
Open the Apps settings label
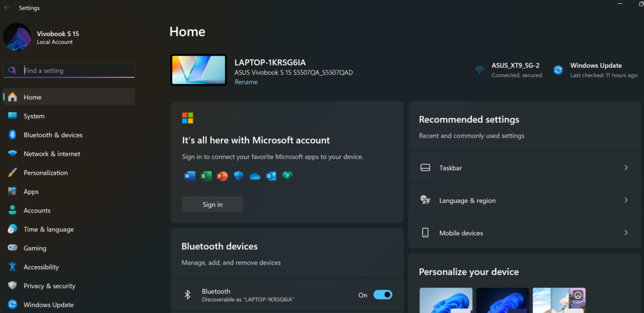coord(31,192)
